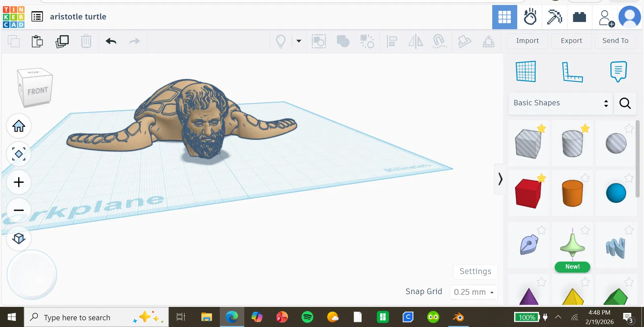The width and height of the screenshot is (644, 327).
Task: Switch to the Blocks pickaxe tab
Action: pos(555,17)
